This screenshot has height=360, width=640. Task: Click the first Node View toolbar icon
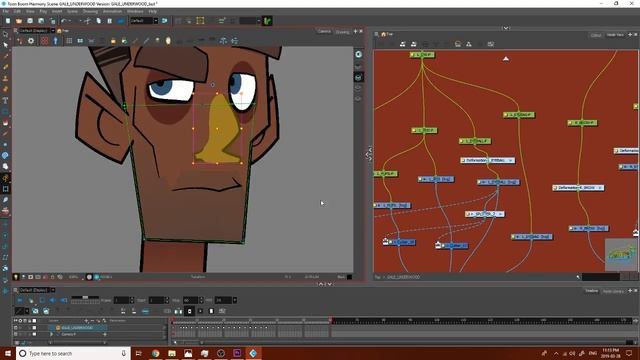click(x=402, y=44)
